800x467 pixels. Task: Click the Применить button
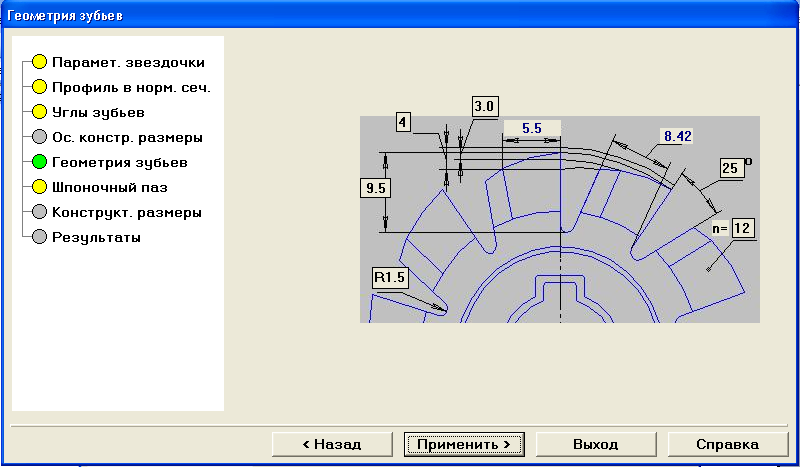point(464,445)
